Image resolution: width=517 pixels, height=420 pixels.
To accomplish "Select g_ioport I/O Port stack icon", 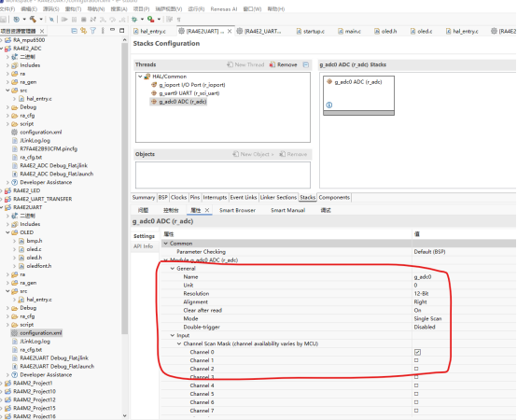I will coord(154,85).
